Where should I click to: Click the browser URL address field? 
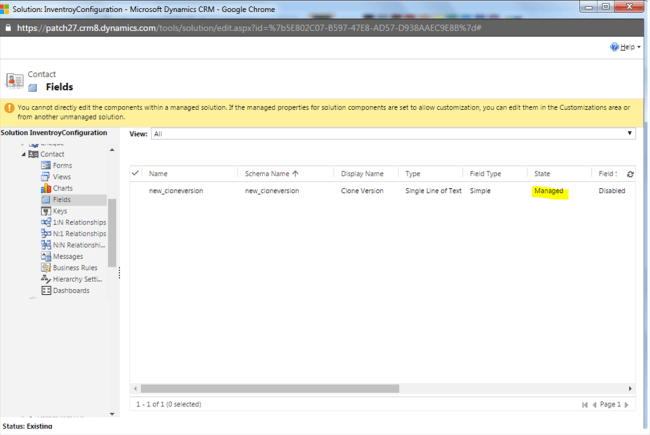coord(249,28)
